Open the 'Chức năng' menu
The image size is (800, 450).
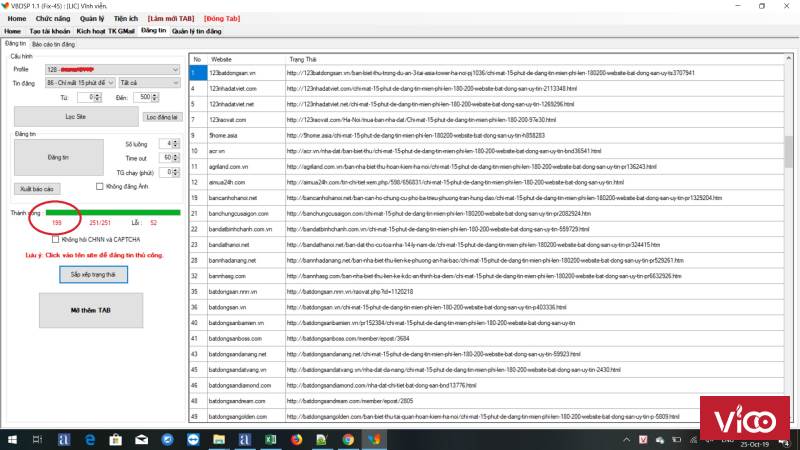tap(53, 18)
